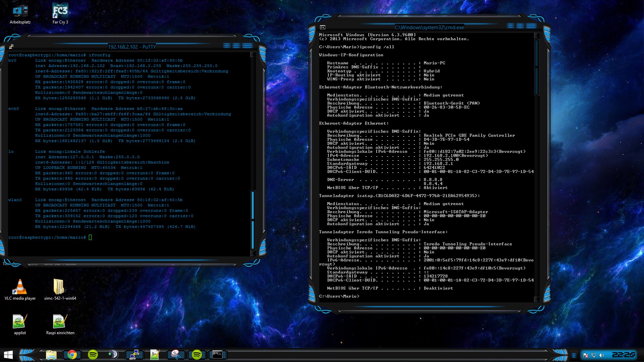The height and width of the screenshot is (362, 644).
Task: Select the Raspi einrichten file icon
Action: (60, 322)
